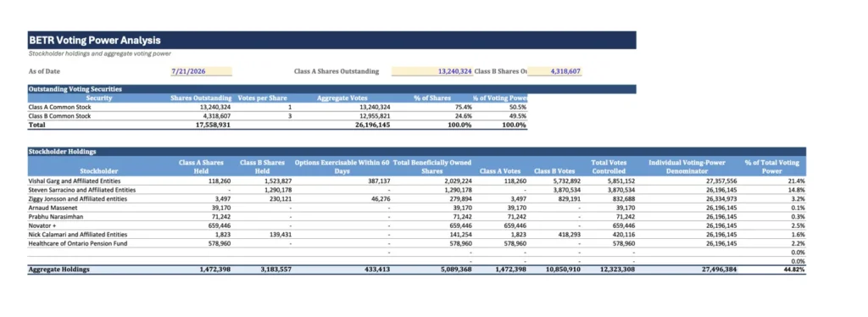Click the Novator + stockholder cell

tap(42, 225)
